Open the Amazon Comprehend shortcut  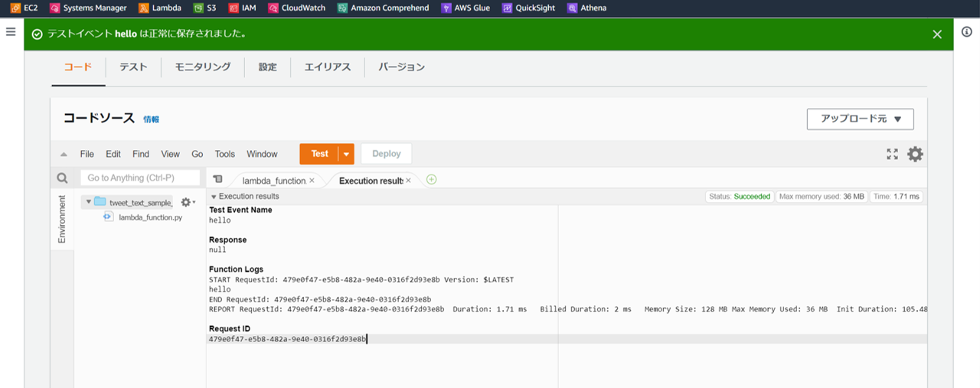[383, 8]
